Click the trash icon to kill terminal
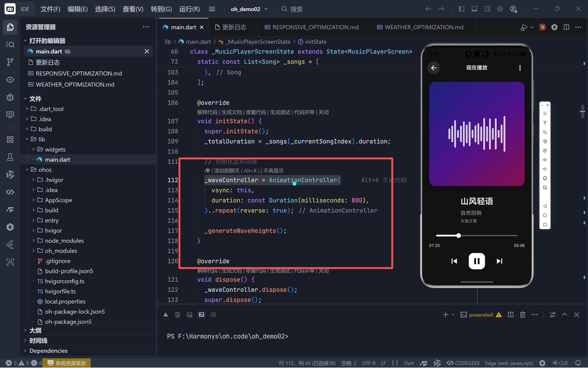588x368 pixels. pyautogui.click(x=522, y=315)
